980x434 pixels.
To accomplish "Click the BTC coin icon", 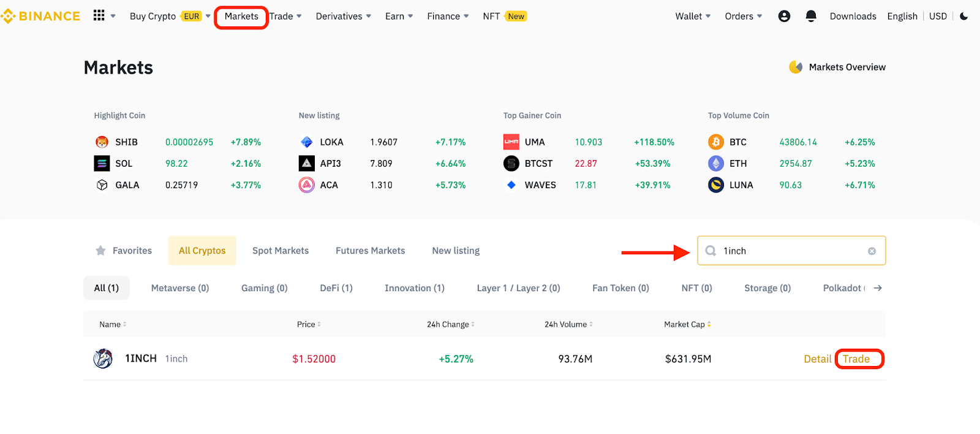I will (716, 142).
